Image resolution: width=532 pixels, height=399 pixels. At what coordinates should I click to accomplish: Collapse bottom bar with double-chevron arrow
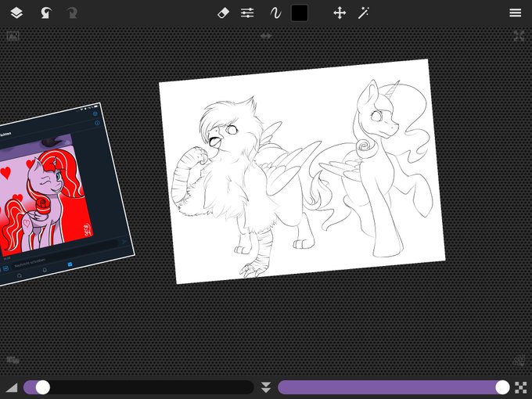(x=266, y=387)
